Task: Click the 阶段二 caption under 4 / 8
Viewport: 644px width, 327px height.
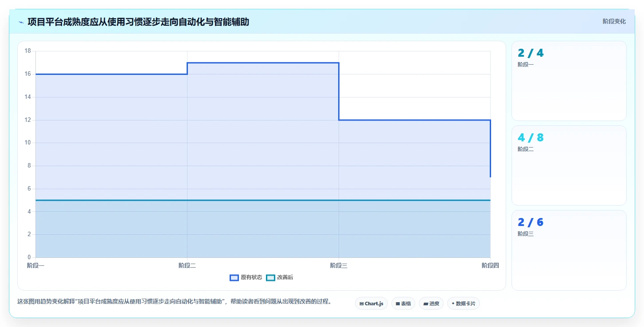Action: (526, 149)
